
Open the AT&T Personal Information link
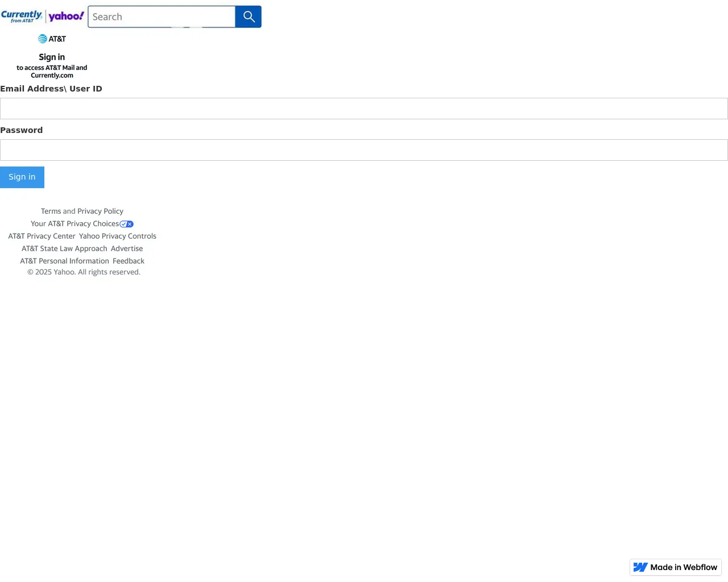tap(64, 261)
